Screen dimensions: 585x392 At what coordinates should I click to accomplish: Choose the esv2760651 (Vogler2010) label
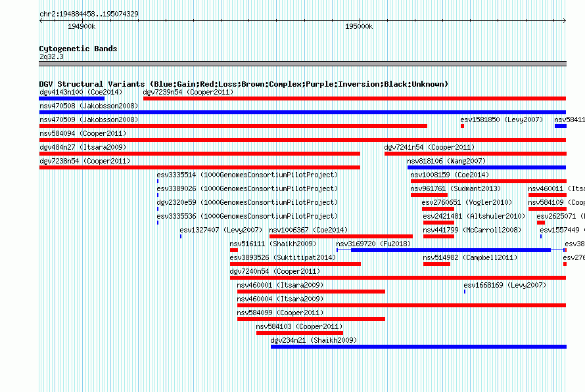click(x=467, y=202)
